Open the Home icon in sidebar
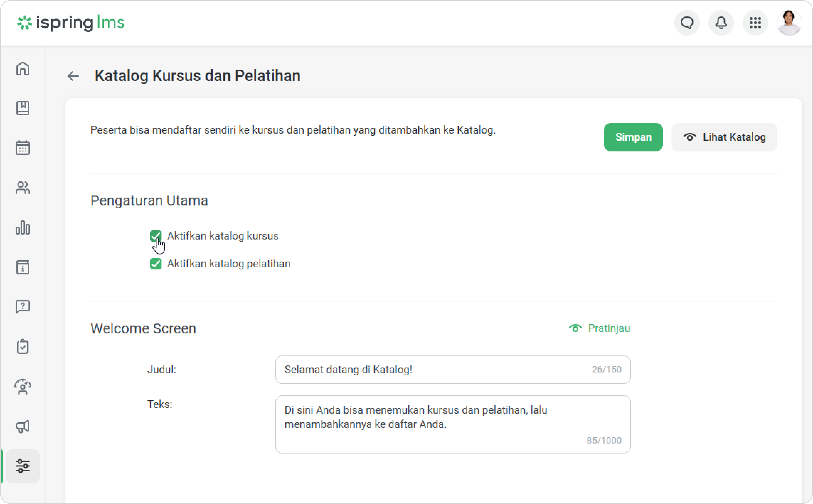This screenshot has width=813, height=504. (23, 69)
